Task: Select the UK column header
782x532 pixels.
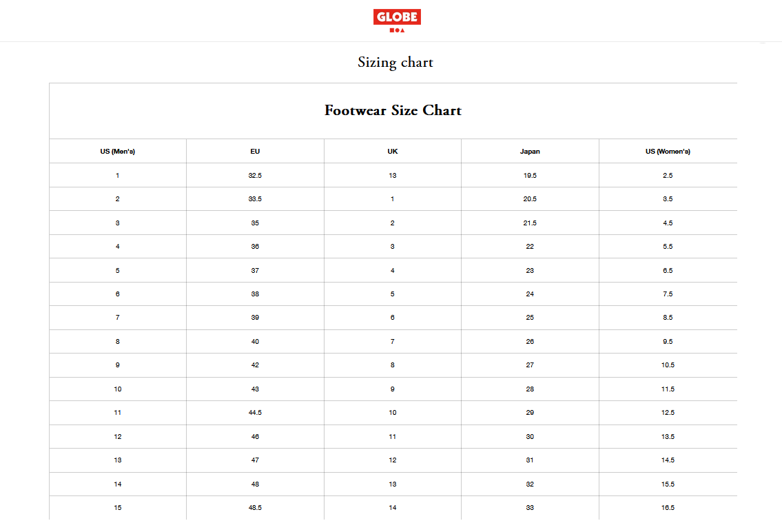Action: click(x=393, y=151)
